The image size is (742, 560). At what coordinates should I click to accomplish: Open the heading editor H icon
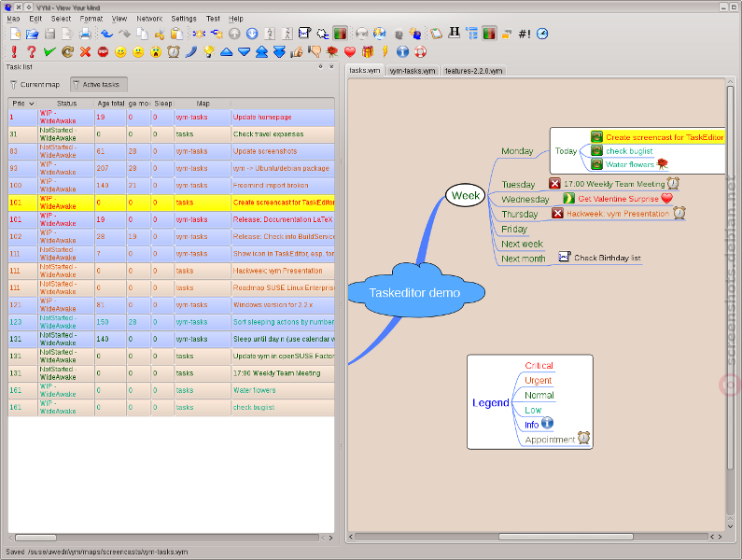454,34
